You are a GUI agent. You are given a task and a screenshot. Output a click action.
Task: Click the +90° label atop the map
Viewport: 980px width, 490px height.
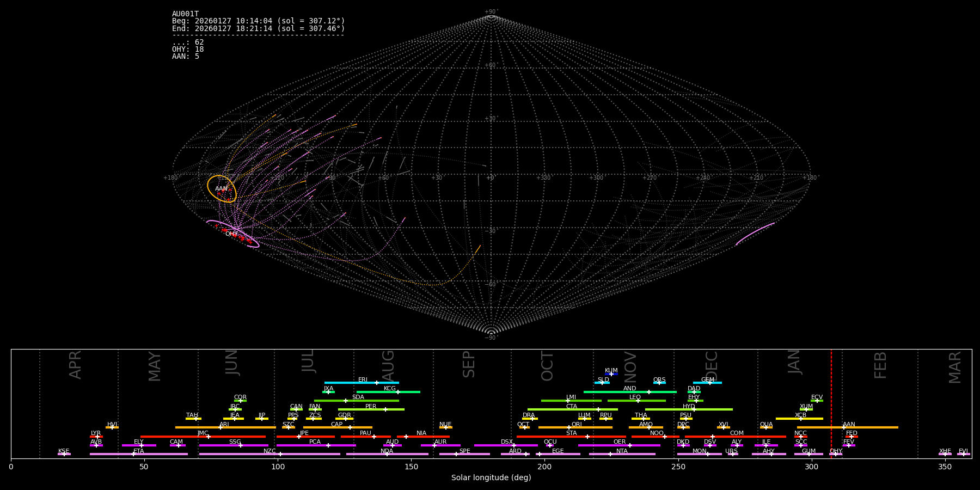(491, 12)
